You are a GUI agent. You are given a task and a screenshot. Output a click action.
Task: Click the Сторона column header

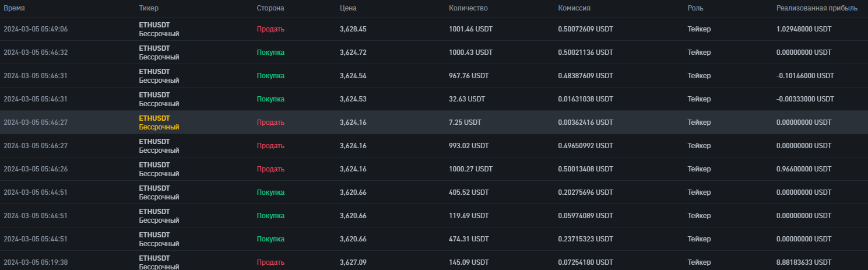click(x=270, y=8)
